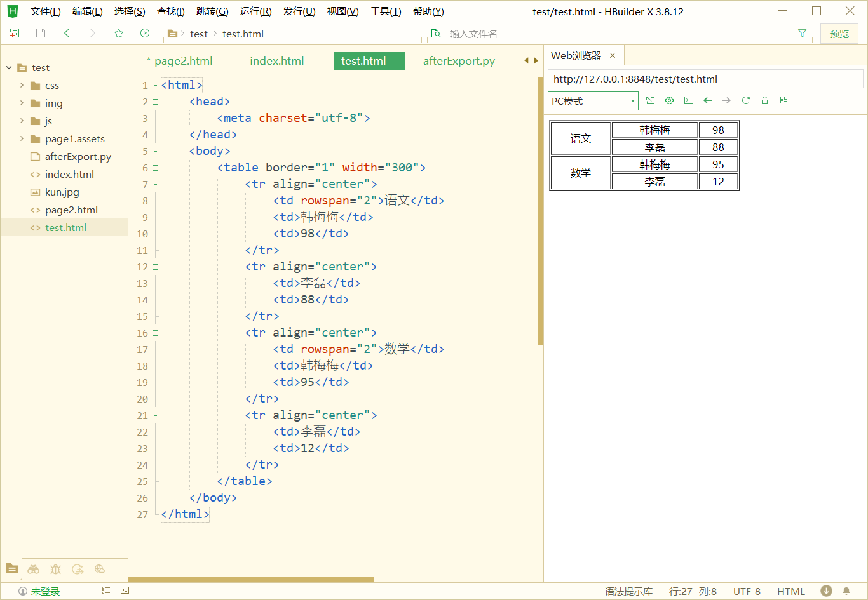Click test.html breadcrumb in the path bar
The width and height of the screenshot is (868, 600).
[243, 34]
